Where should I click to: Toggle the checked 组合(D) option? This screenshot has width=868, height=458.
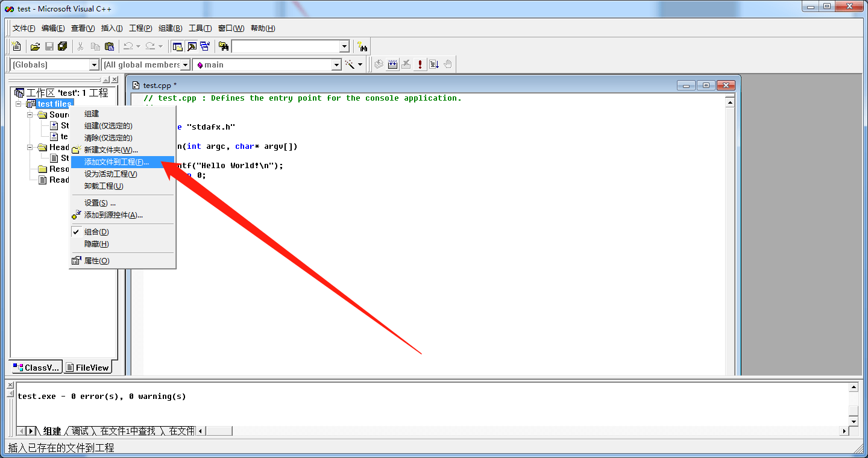pos(122,232)
